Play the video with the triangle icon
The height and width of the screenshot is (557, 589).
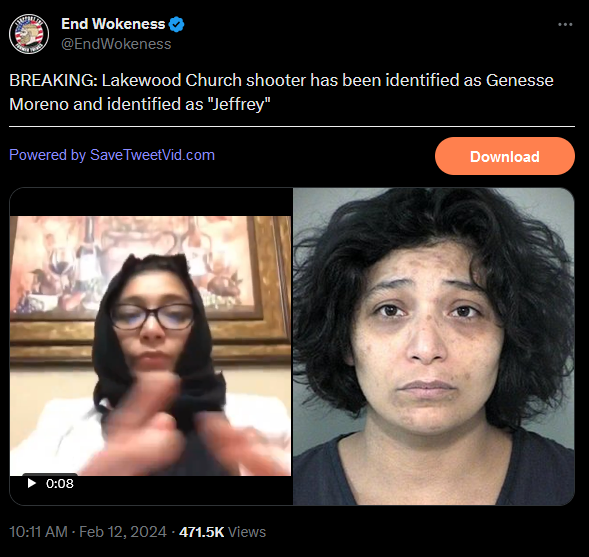[x=32, y=483]
